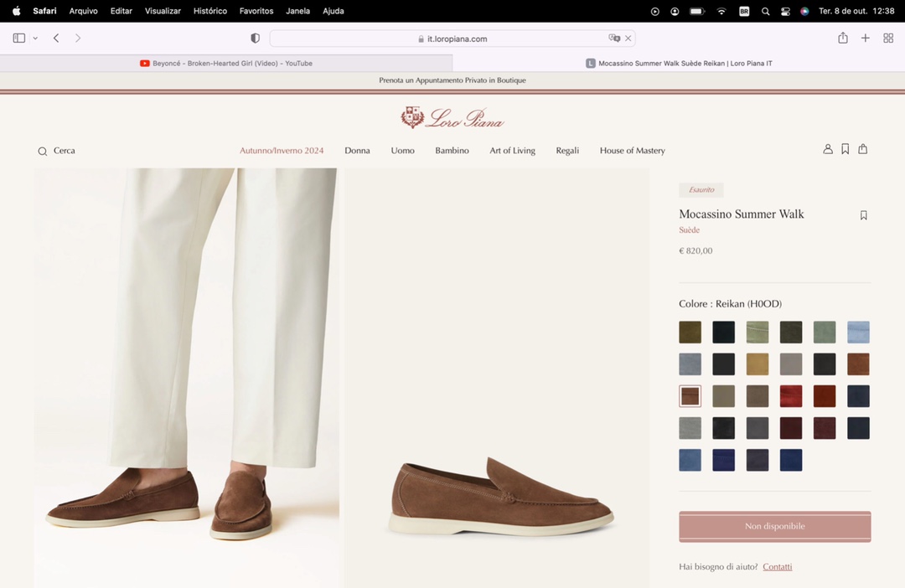The width and height of the screenshot is (905, 588).
Task: Open Safari tab overview grid
Action: pyautogui.click(x=888, y=39)
